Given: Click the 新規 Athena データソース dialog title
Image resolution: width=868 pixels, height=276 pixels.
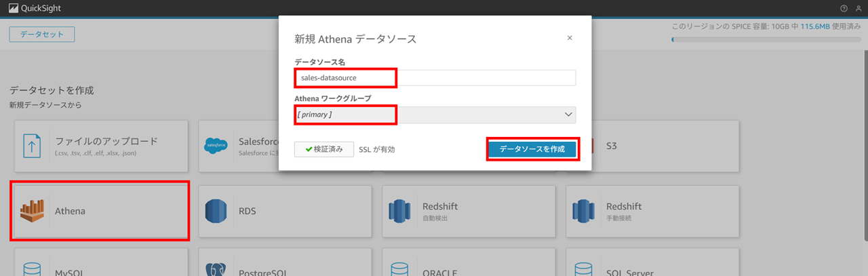Looking at the screenshot, I should 355,39.
